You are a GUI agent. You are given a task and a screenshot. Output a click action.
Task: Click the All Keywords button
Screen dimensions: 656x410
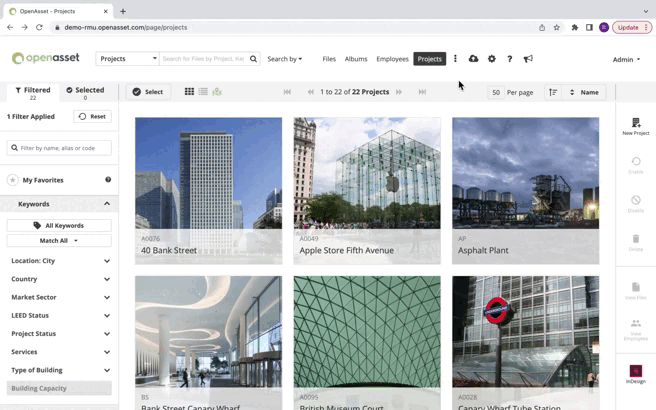59,226
